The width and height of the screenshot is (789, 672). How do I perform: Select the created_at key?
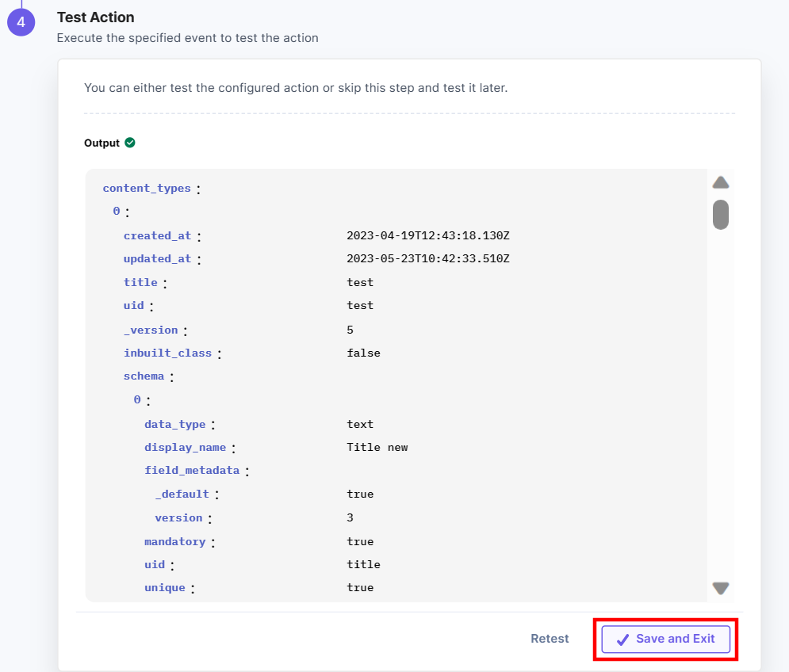click(157, 236)
